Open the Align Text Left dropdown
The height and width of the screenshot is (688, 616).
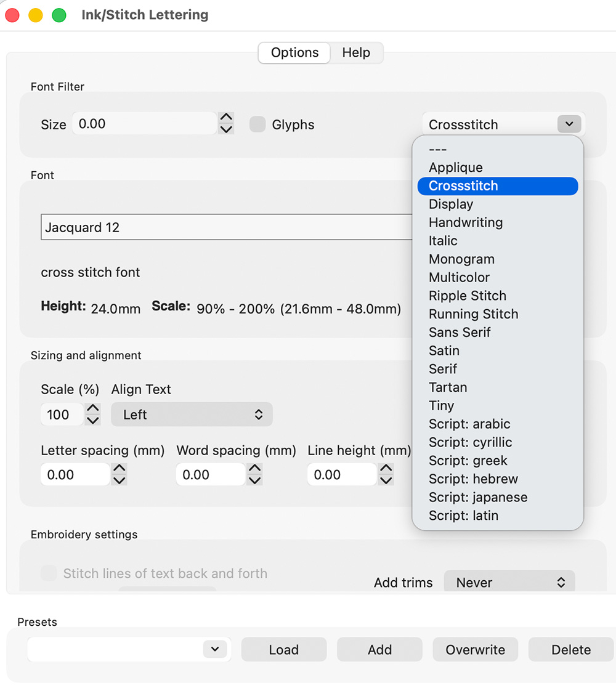point(192,414)
